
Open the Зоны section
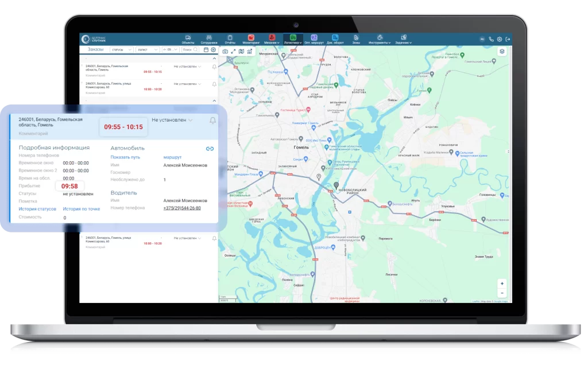(356, 40)
